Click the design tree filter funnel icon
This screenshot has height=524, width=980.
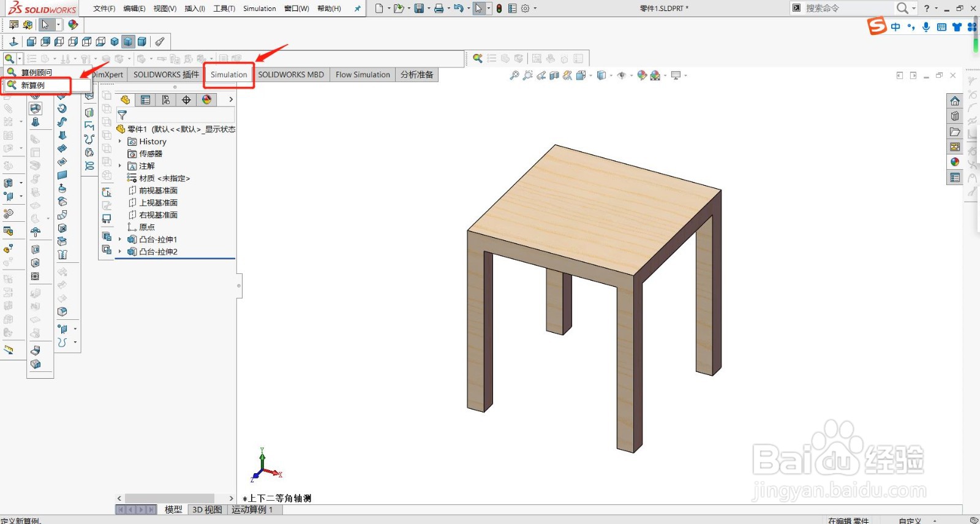click(x=122, y=115)
